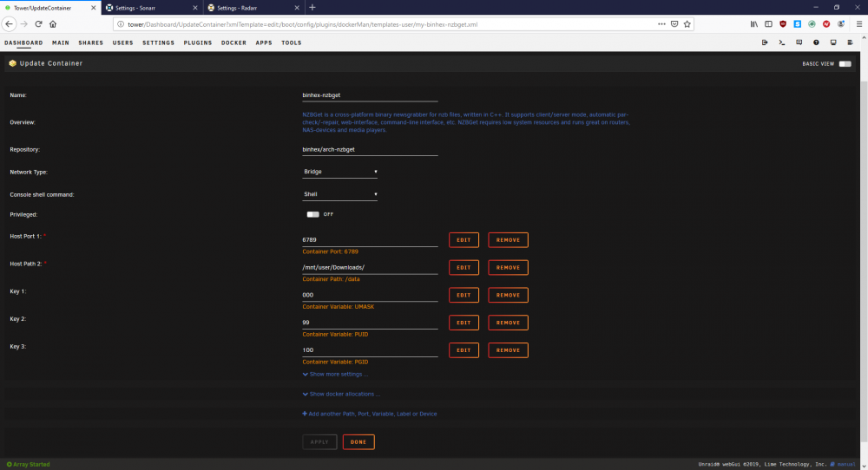Open the terminal icon in Unraid header

(782, 42)
